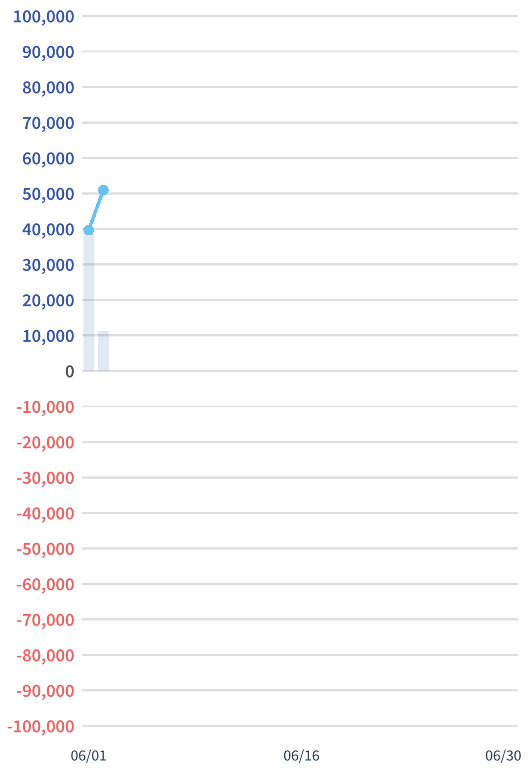This screenshot has width=532, height=784.
Task: Click the 30,000 axis label
Action: click(48, 265)
